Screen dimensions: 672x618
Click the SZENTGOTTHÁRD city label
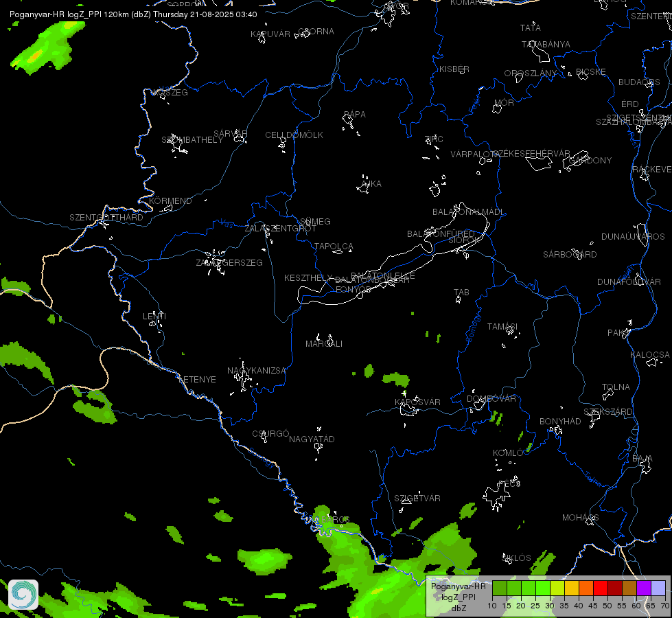pos(106,218)
